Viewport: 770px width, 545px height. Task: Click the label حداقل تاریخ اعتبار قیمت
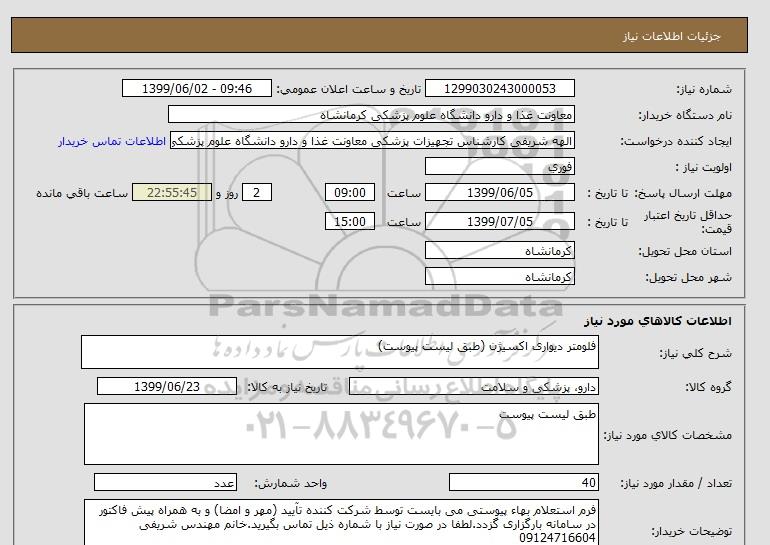tap(688, 222)
